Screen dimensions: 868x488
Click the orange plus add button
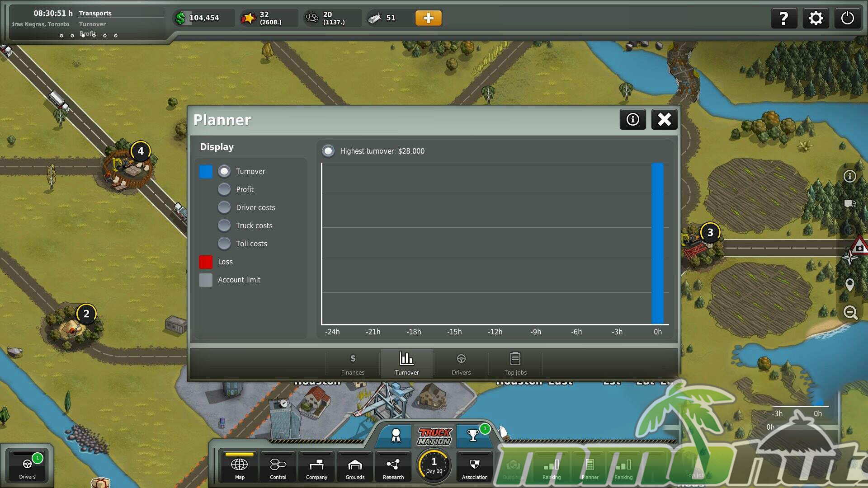click(428, 18)
